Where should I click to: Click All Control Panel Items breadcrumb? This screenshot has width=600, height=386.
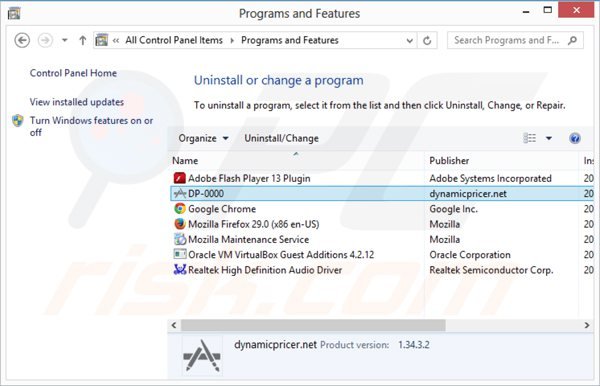click(174, 40)
